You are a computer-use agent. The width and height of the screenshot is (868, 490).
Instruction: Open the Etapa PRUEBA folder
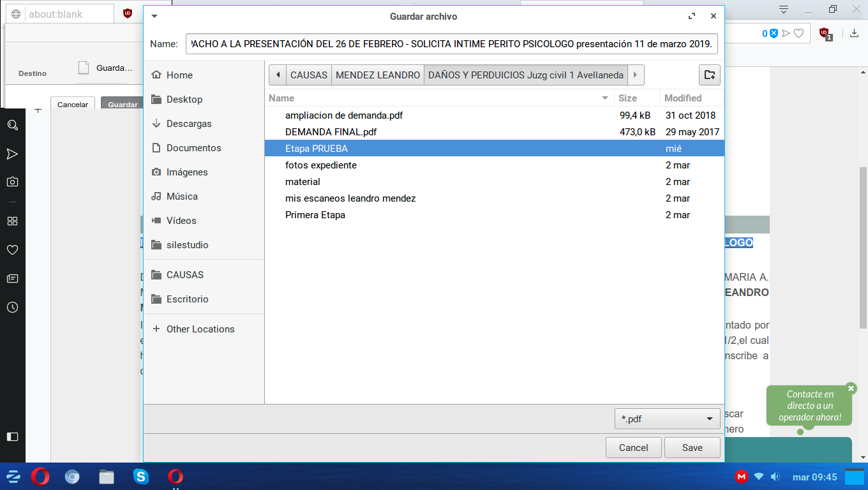coord(317,149)
